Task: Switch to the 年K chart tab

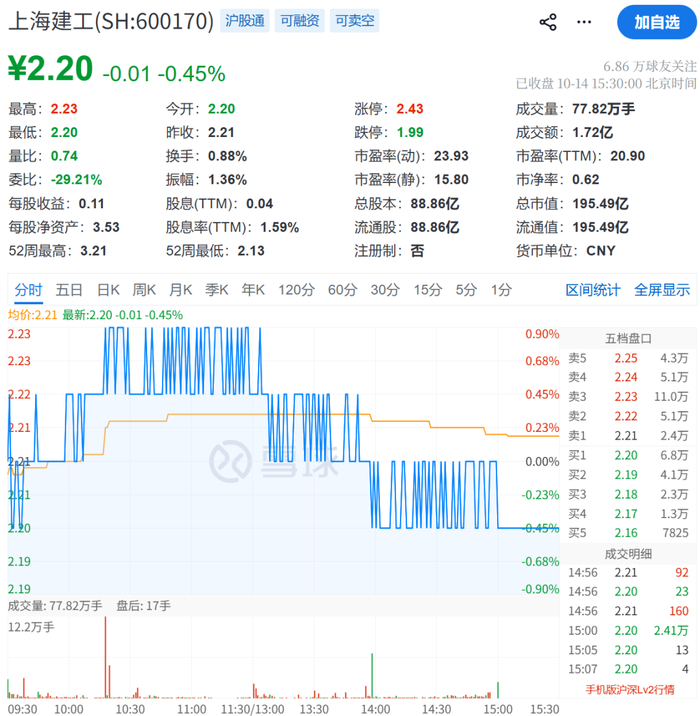Action: 253,290
